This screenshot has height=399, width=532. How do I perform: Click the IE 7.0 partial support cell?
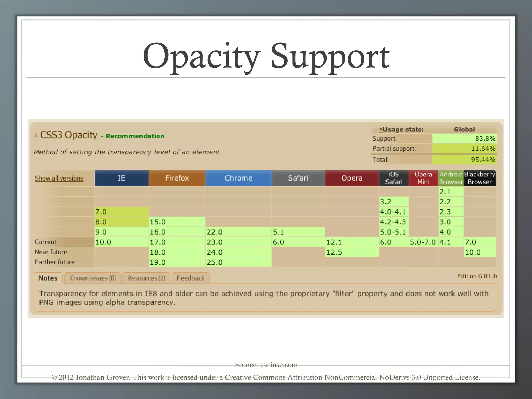click(x=121, y=212)
